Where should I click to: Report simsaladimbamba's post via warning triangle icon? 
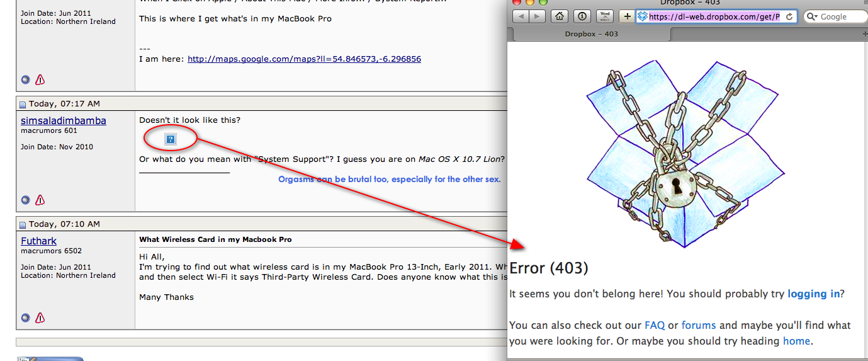click(40, 200)
